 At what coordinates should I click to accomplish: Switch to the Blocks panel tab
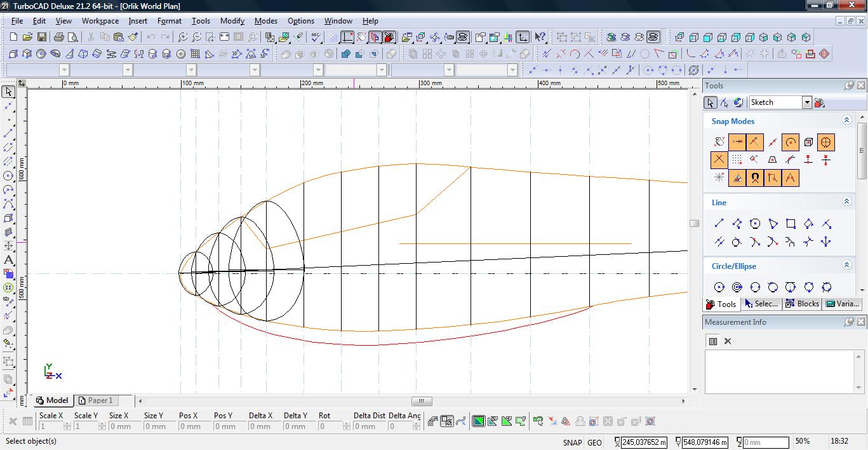(802, 304)
